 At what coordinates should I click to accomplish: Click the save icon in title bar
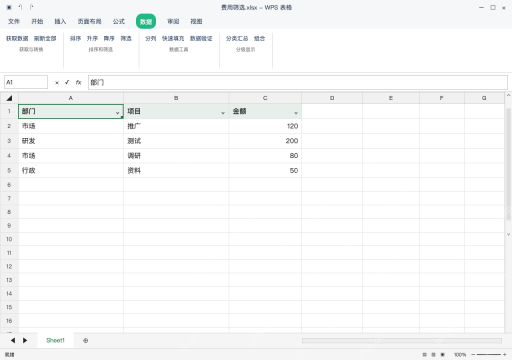pos(9,7)
